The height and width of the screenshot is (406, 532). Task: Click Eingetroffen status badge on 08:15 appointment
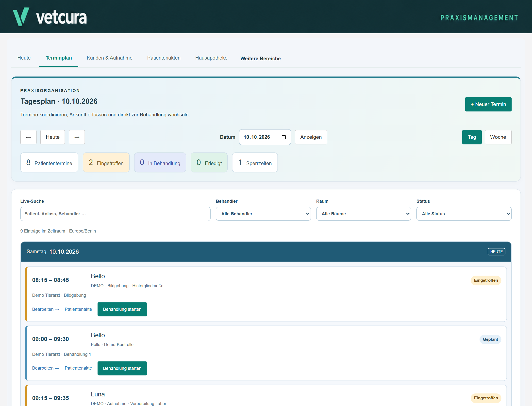(x=486, y=281)
